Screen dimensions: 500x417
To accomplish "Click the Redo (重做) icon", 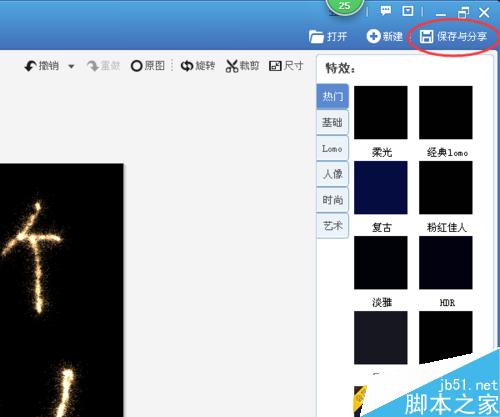I will click(92, 66).
